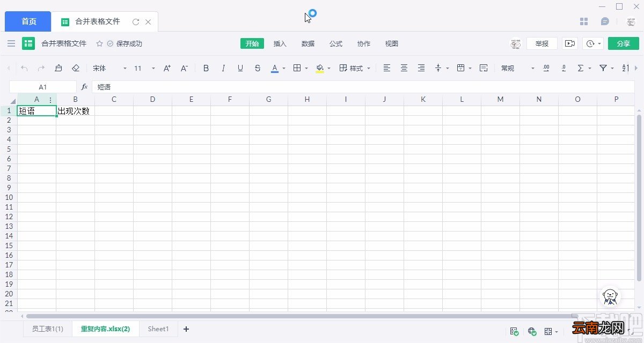Click the eraser clear-format icon
644x343 pixels.
pos(76,68)
